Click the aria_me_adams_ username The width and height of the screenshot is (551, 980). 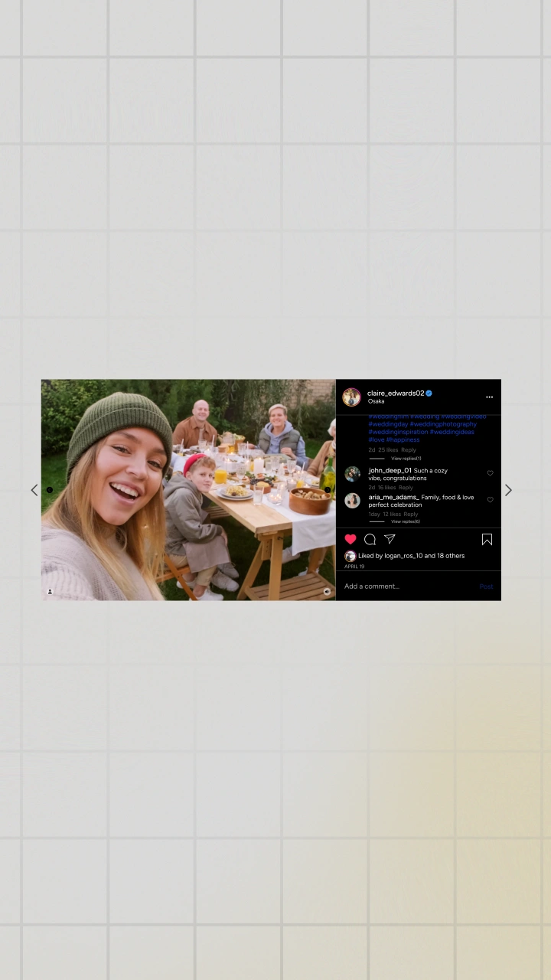[x=393, y=498]
